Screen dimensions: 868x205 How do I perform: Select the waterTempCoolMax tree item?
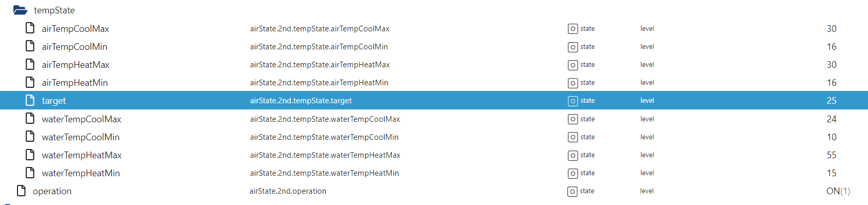[81, 119]
